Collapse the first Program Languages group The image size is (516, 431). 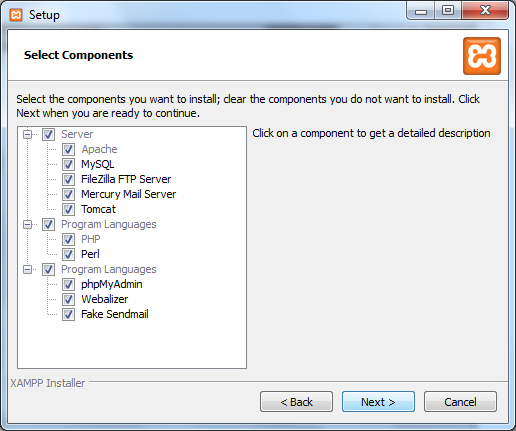click(28, 225)
